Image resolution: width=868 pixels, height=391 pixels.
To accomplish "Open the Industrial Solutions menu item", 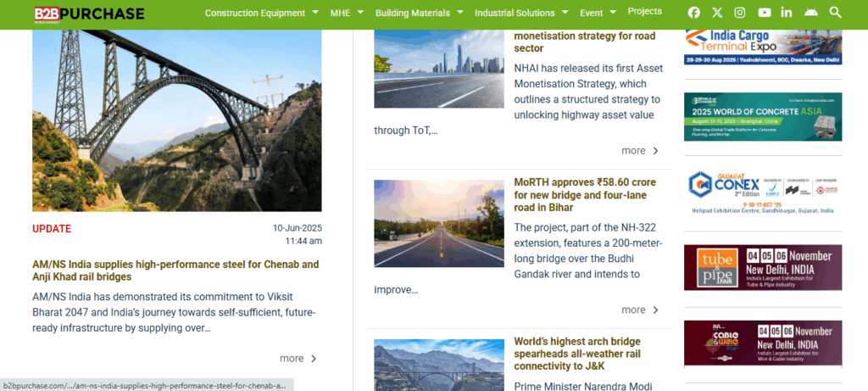I will coord(515,13).
